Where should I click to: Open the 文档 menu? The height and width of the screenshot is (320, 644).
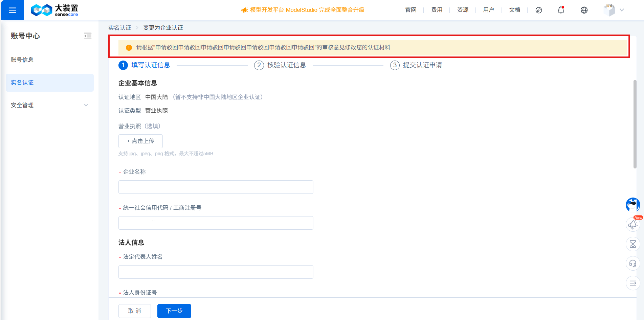point(514,10)
